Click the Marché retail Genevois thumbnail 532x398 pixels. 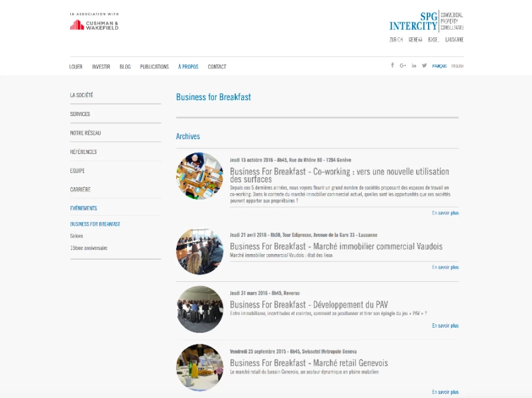coord(200,367)
